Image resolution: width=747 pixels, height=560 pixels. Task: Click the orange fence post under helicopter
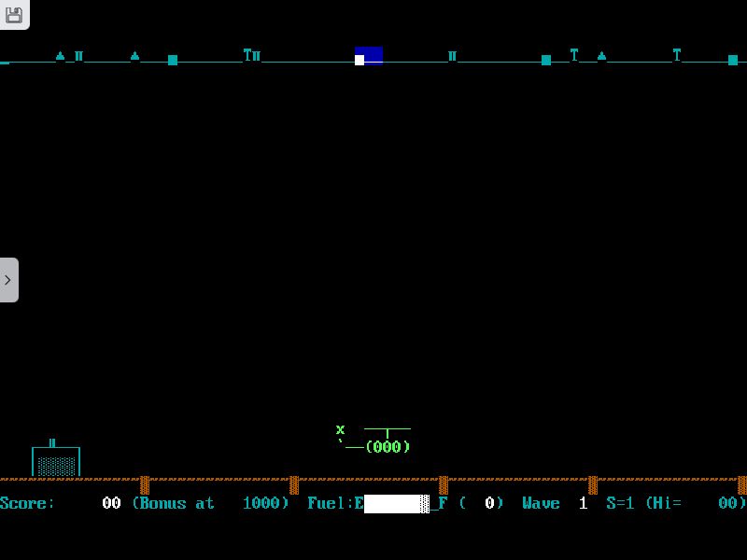point(444,485)
